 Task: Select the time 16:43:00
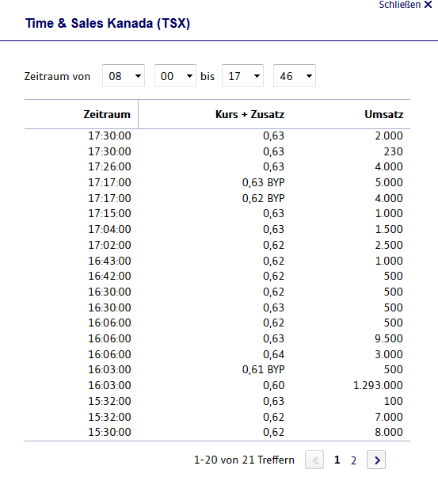109,261
